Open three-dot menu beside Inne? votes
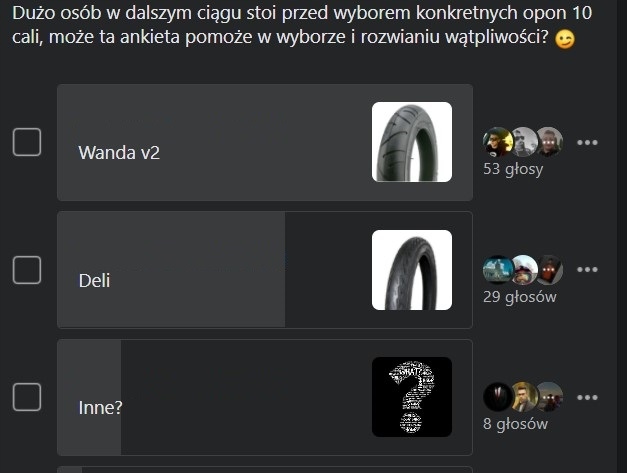The width and height of the screenshot is (627, 473). 587,397
